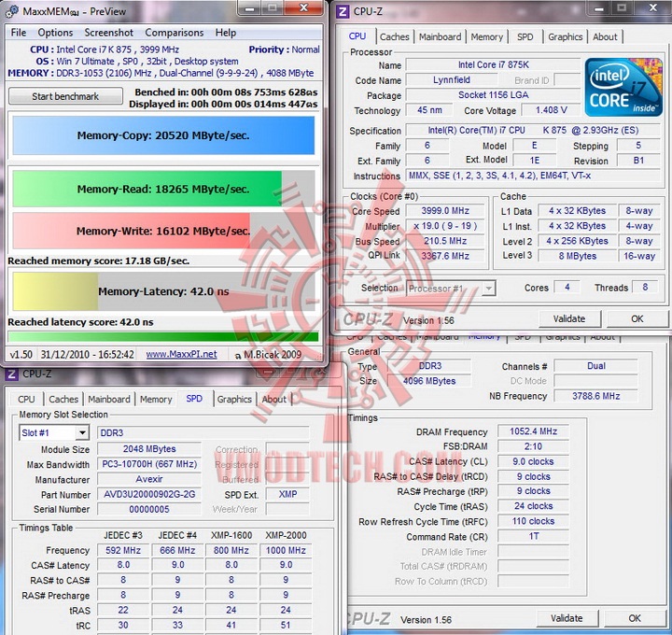Click the Intel Core i7 875K name field
This screenshot has height=635, width=672.
494,64
